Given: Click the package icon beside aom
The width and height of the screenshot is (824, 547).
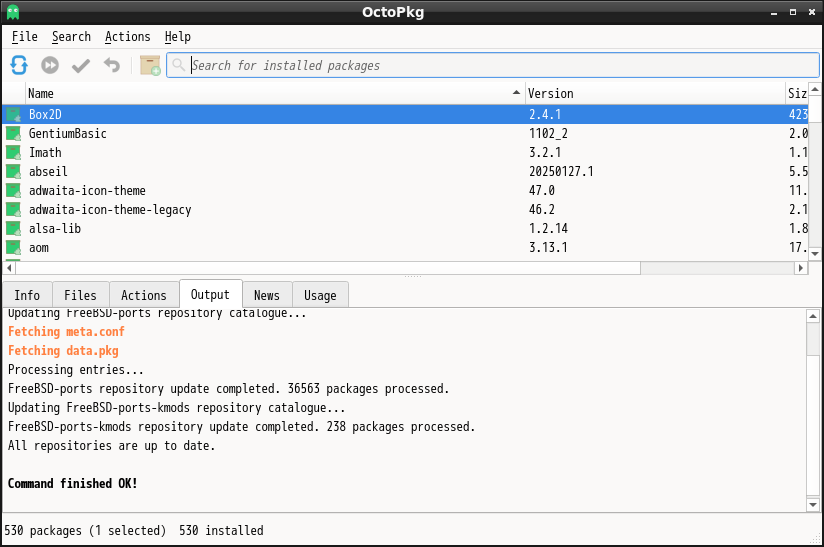Looking at the screenshot, I should tap(13, 247).
